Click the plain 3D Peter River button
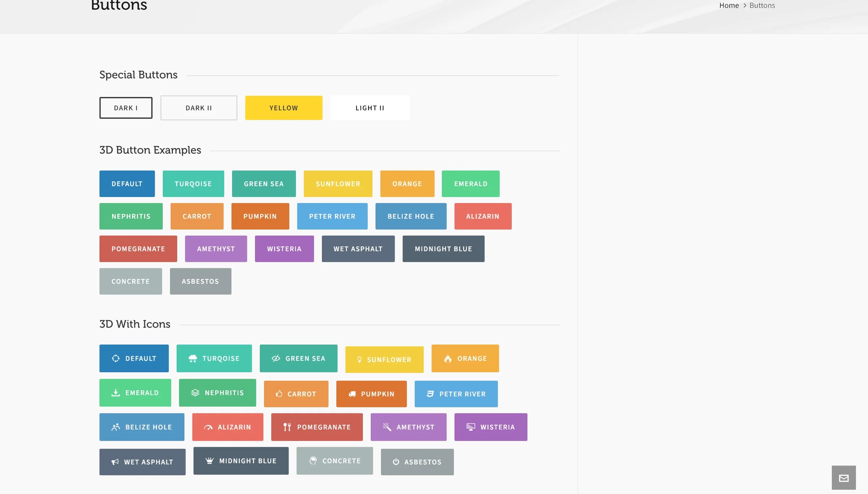 332,216
